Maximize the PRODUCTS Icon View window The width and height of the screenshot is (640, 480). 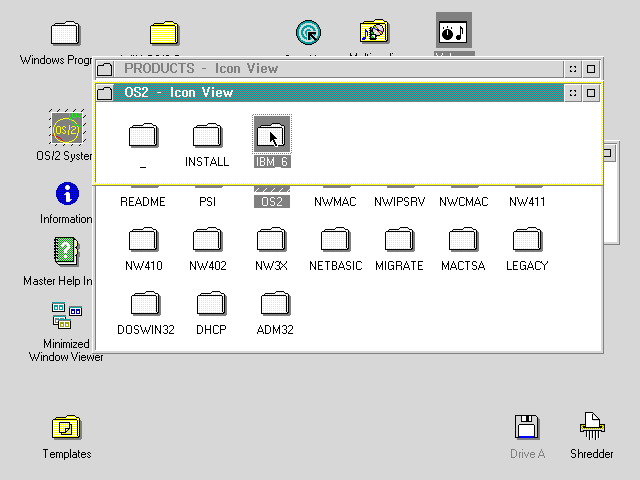591,69
